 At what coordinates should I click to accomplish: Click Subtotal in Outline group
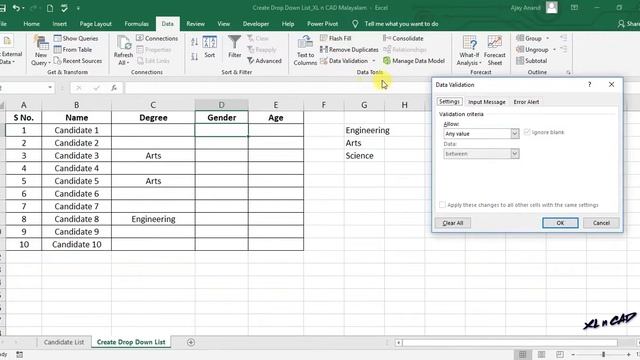(x=531, y=61)
